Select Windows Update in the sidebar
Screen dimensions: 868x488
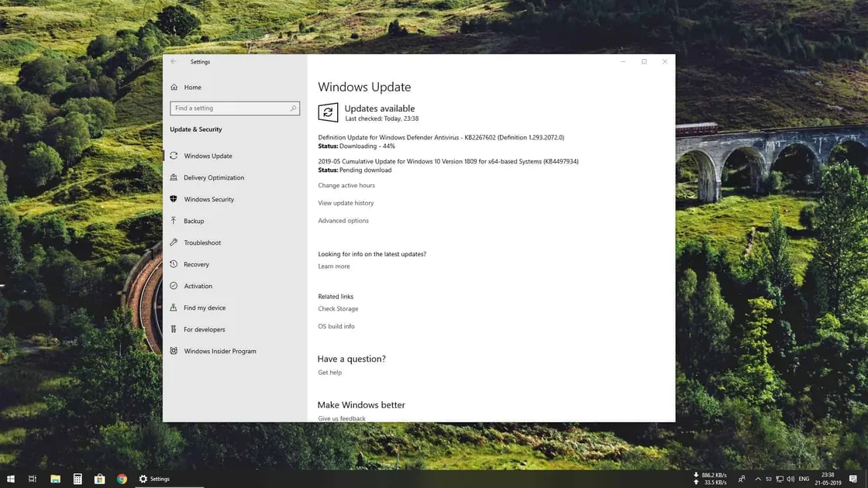(209, 156)
